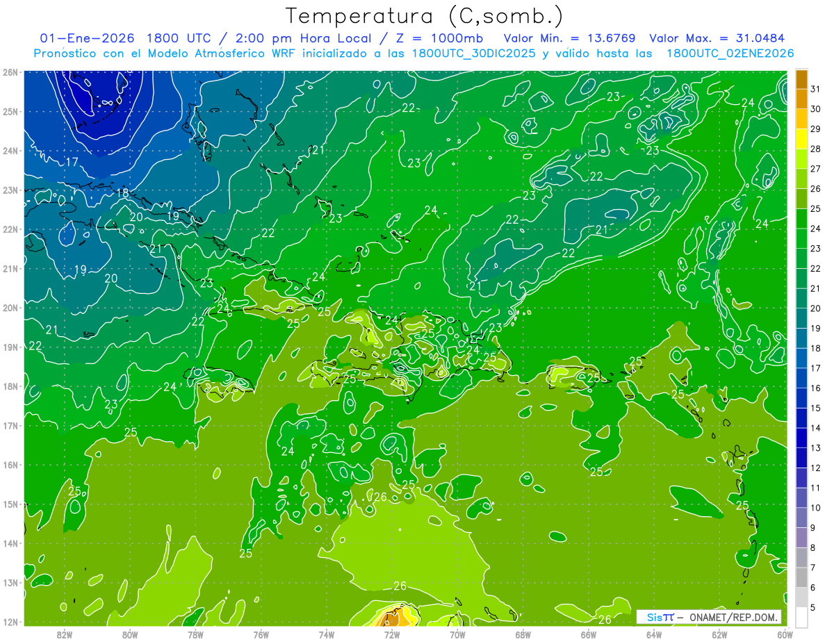
Task: Click the latitude axis label '24N'
Action: click(x=10, y=151)
